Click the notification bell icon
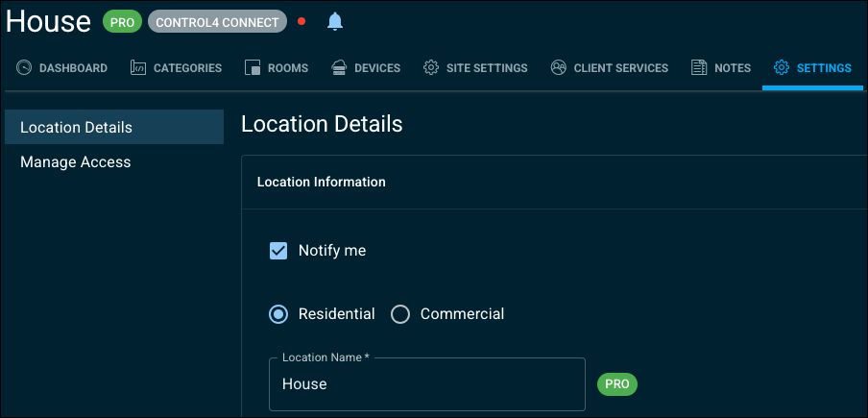This screenshot has width=868, height=418. [x=335, y=21]
